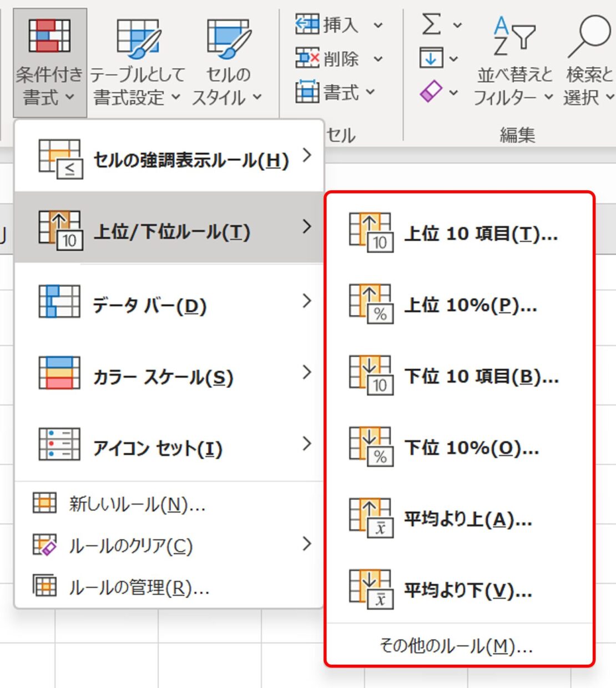Click the 平均より上 submenu icon

pyautogui.click(x=371, y=518)
